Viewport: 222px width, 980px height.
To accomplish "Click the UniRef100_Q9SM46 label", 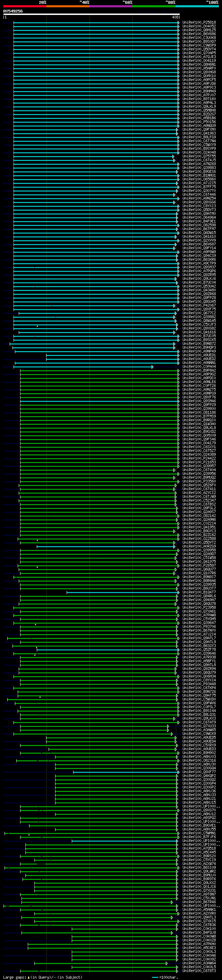I will [199, 401].
